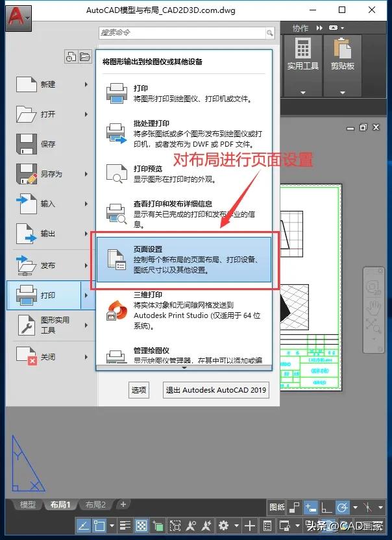Image resolution: width=392 pixels, height=540 pixels.
Task: Select 批处理打印 batch plot entry
Action: point(184,133)
